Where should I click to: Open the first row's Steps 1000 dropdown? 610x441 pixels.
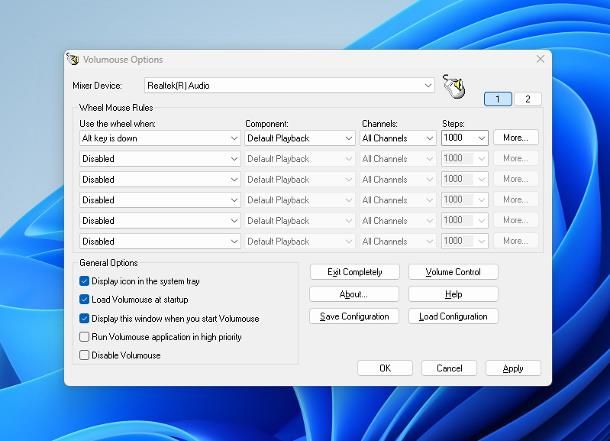482,138
